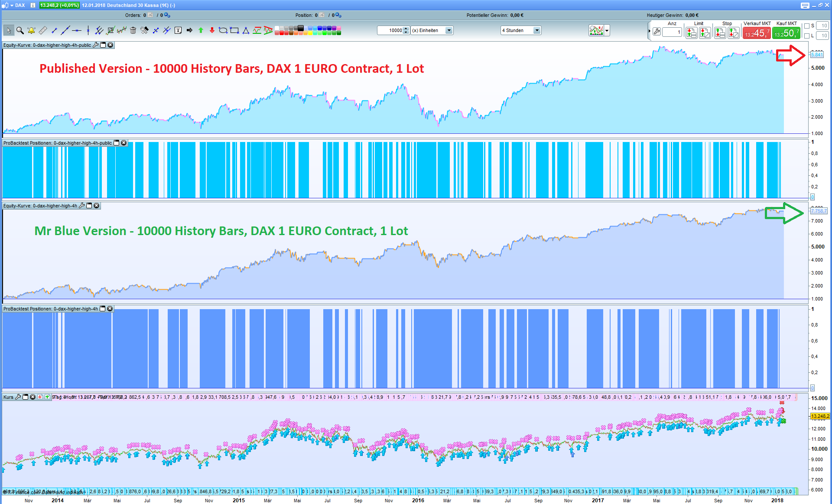Click the red Verkauf MKT sell button

tap(757, 33)
